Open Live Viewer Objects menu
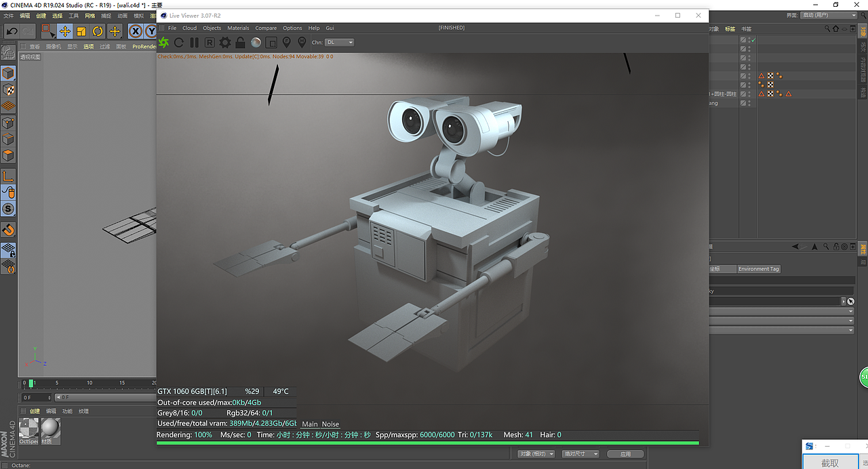The width and height of the screenshot is (868, 469). tap(212, 28)
